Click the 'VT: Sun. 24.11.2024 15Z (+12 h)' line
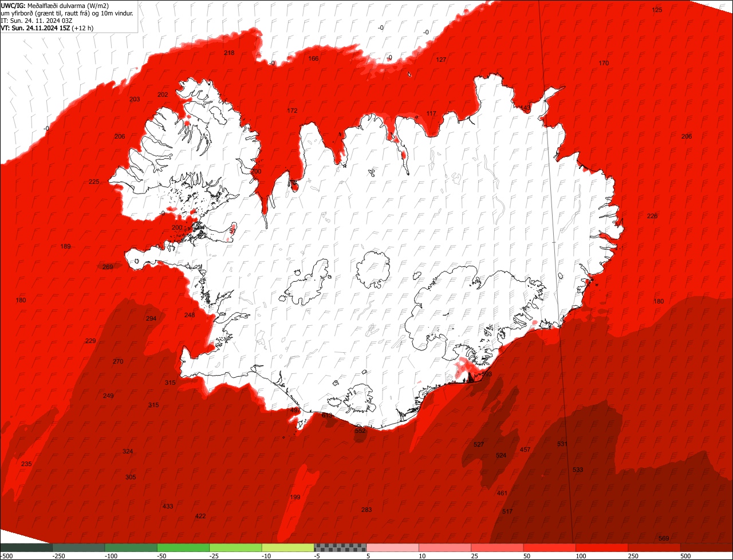The image size is (733, 560). [48, 27]
